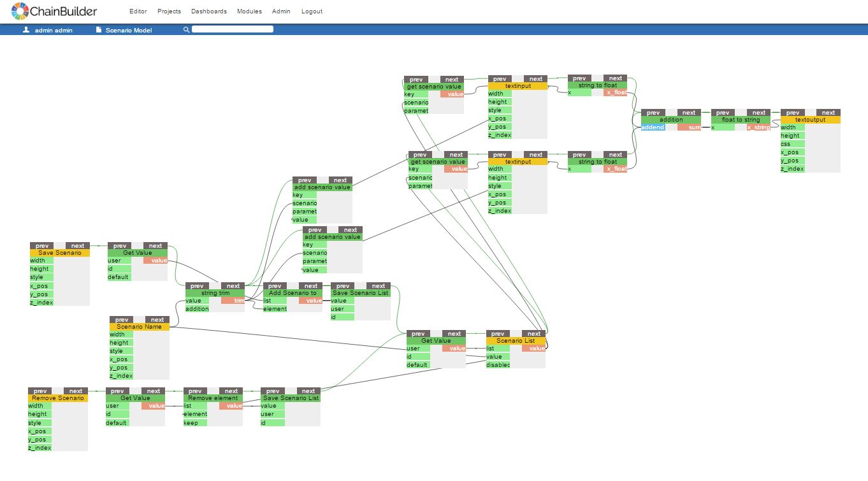The image size is (868, 481).
Task: Type in the search input field
Action: click(233, 29)
